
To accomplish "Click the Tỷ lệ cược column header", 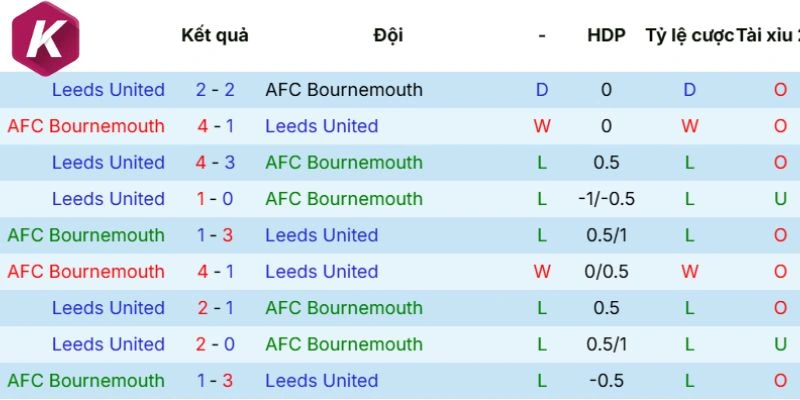I will tap(689, 35).
